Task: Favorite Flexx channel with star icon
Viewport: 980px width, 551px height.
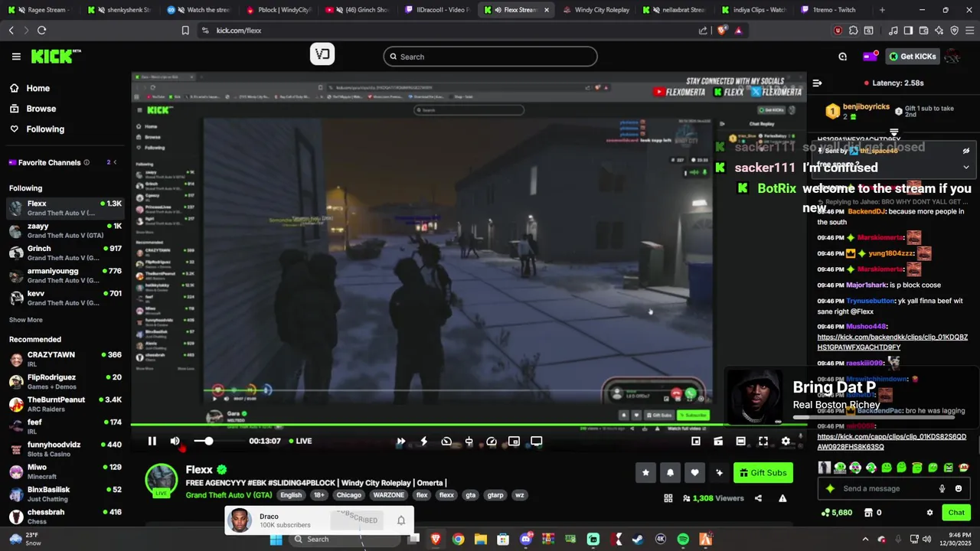Action: [x=645, y=473]
